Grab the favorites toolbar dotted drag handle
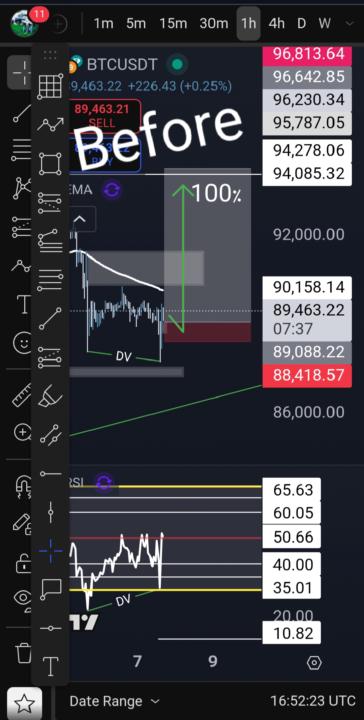The image size is (364, 720). 50,56
